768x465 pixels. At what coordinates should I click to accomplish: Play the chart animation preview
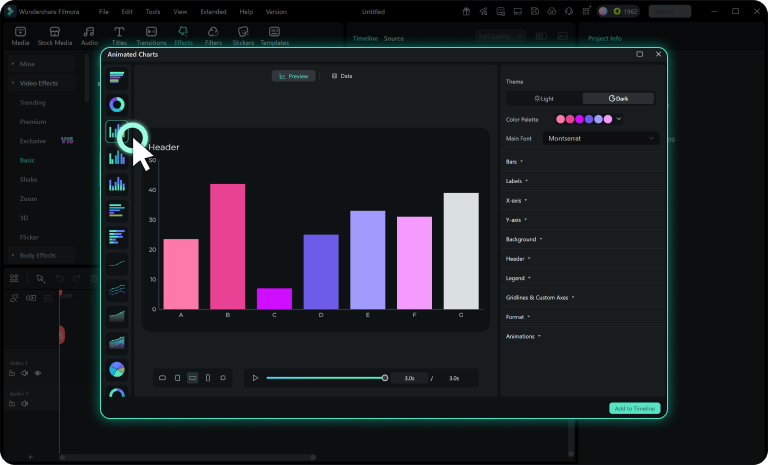click(255, 378)
